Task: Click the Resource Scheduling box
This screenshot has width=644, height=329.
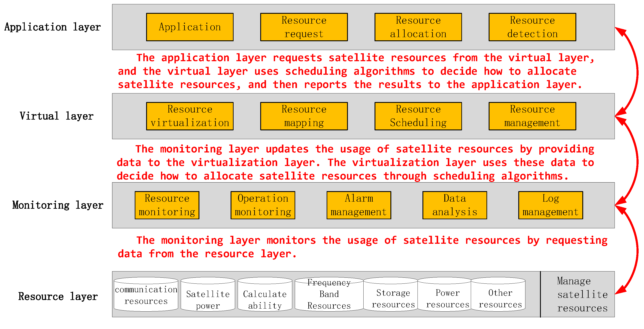Action: (418, 116)
